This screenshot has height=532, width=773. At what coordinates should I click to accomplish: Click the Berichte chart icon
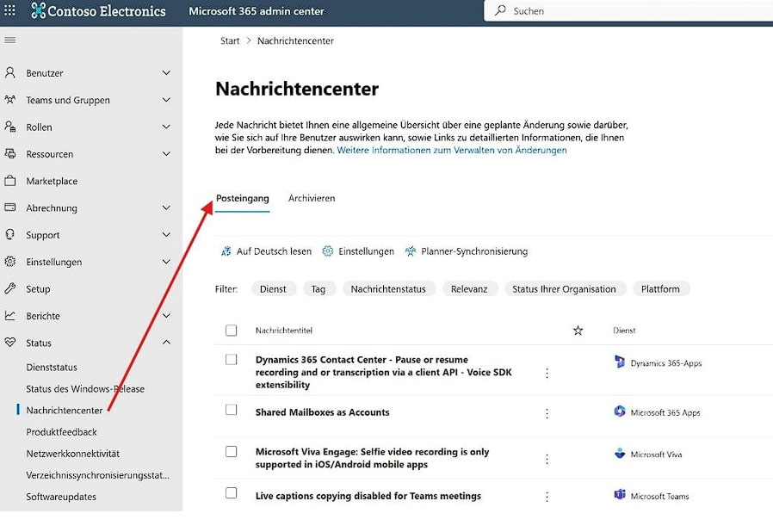click(x=9, y=316)
